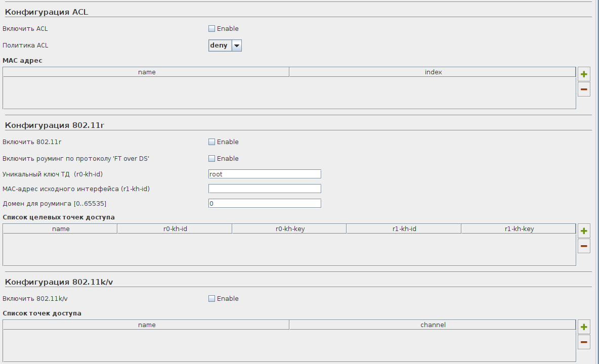Enable the 802.11r checkbox

click(x=212, y=142)
